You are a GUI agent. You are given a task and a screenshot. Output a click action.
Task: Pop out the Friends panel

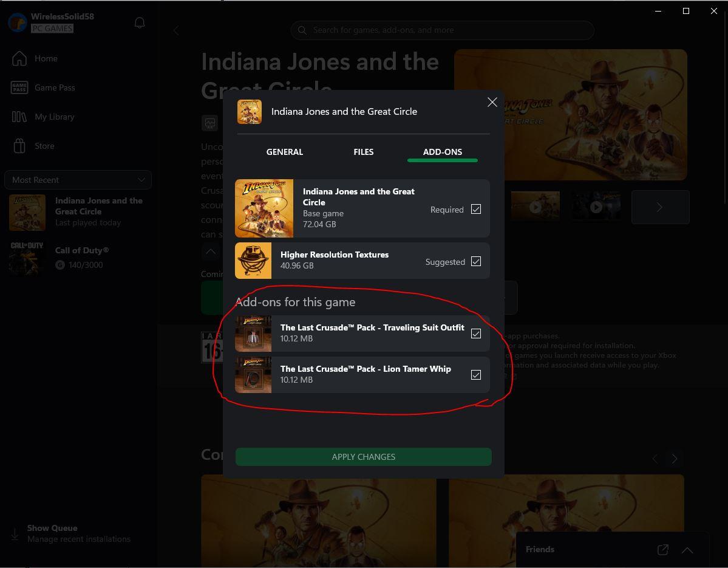pos(662,550)
